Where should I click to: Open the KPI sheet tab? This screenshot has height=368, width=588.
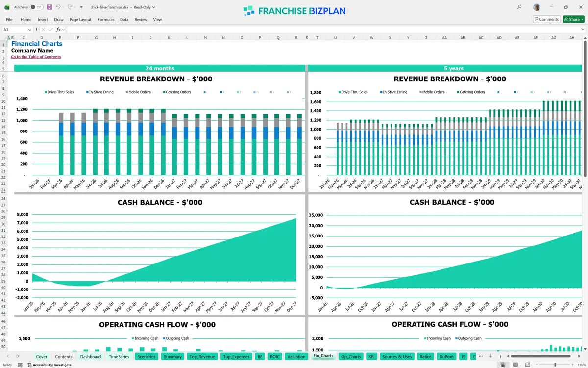click(x=371, y=357)
